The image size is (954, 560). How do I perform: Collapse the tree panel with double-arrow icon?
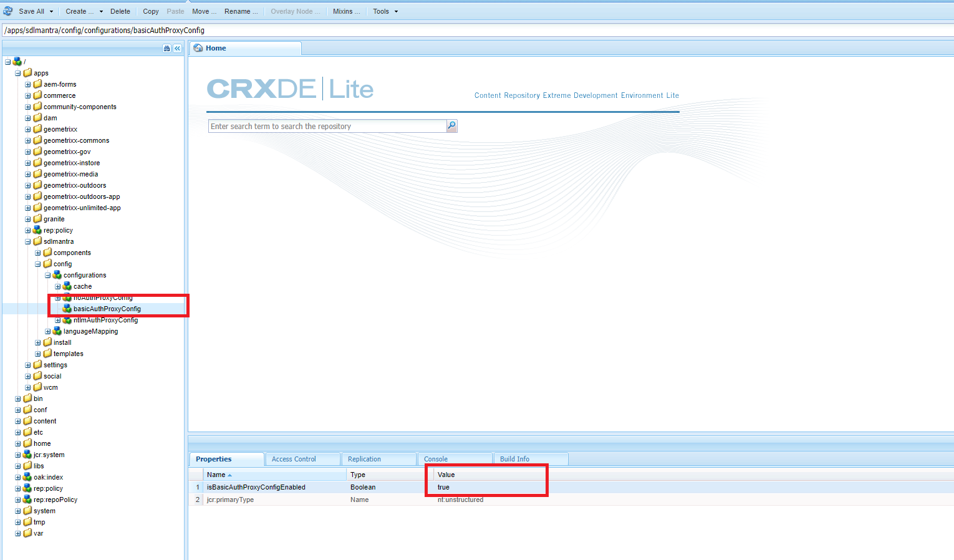coord(177,48)
